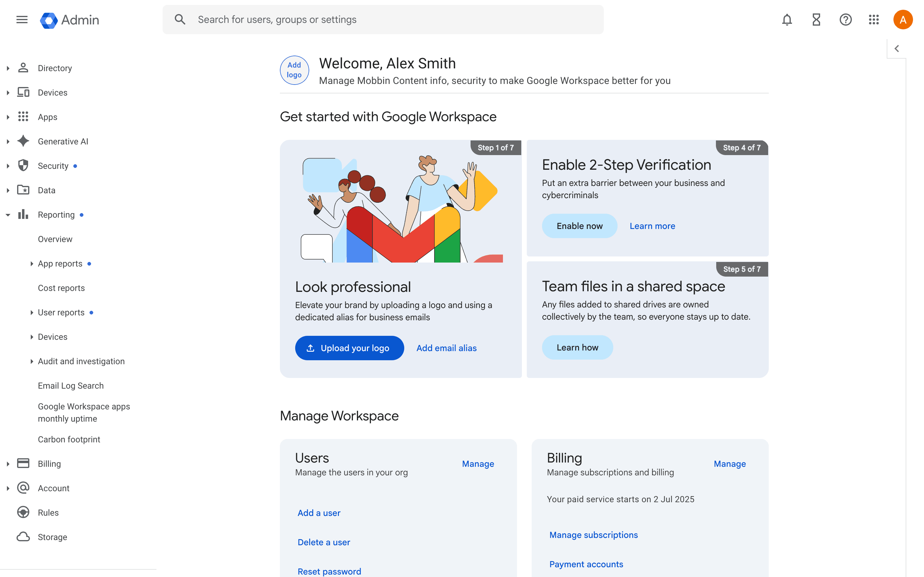The image size is (924, 577).
Task: Expand Audit and investigation arrow
Action: point(32,361)
